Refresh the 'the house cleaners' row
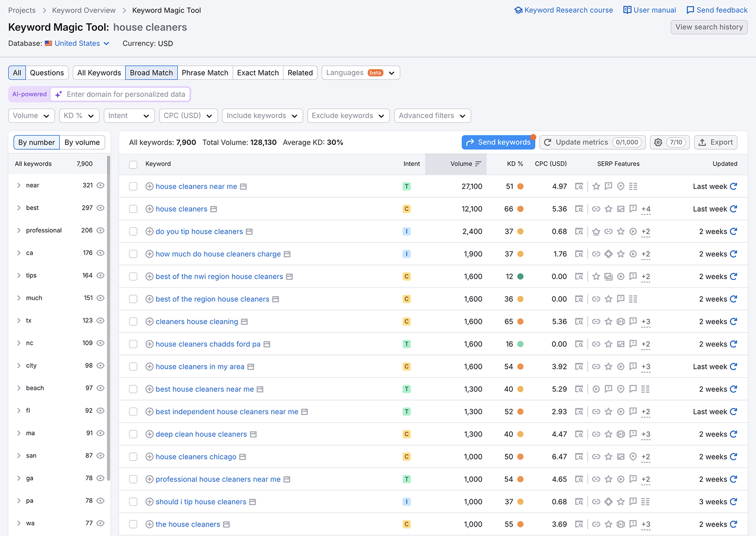 [733, 524]
